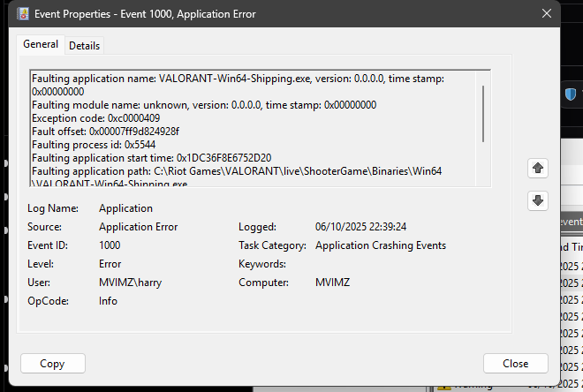Click the Fault offset line
583x392 pixels.
coord(106,132)
